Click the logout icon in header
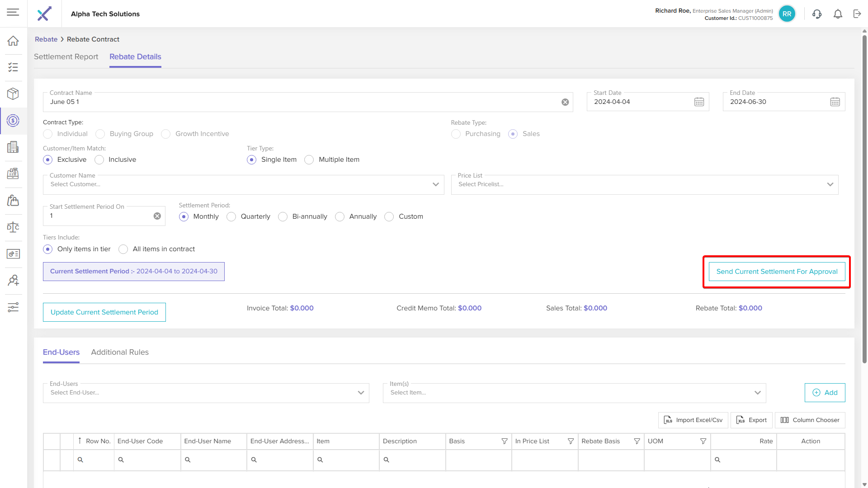The height and width of the screenshot is (488, 868). pyautogui.click(x=857, y=14)
